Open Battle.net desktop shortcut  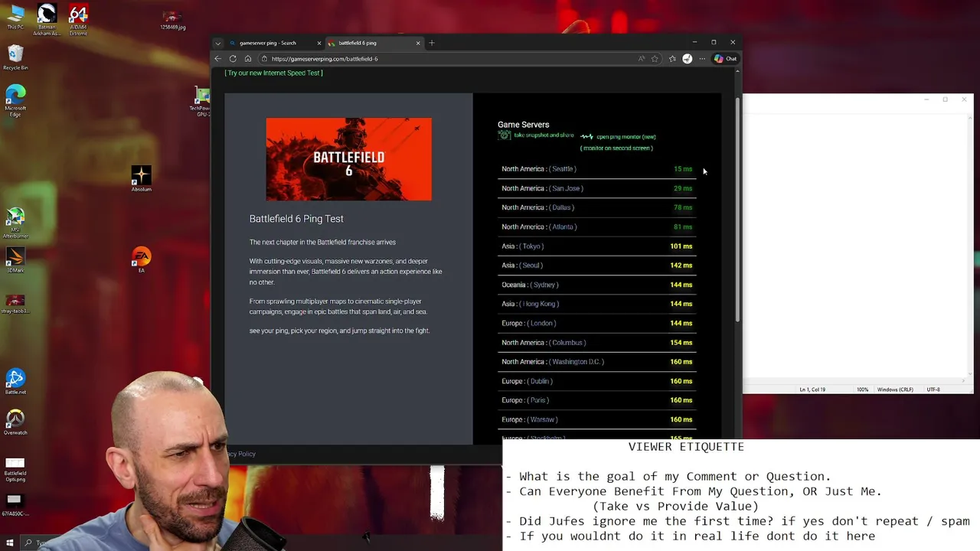tap(15, 382)
